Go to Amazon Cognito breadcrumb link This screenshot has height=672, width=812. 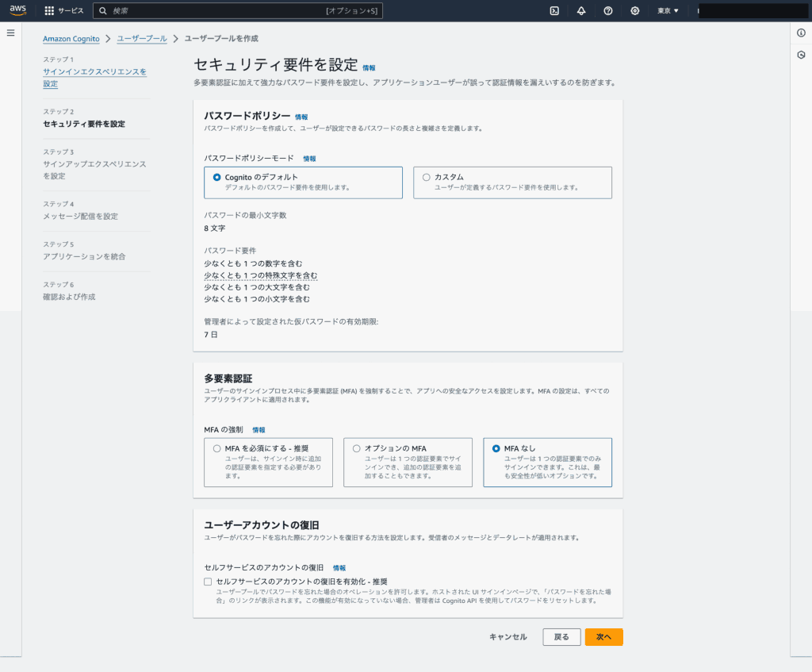[x=71, y=38]
